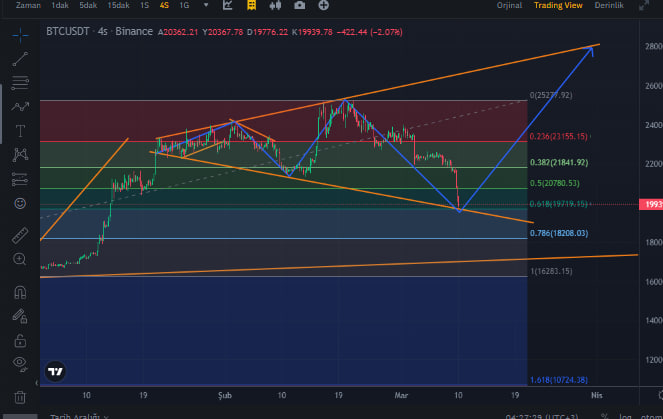Screen dimensions: 663x419
Task: Switch to 1G timeframe
Action: (x=184, y=5)
